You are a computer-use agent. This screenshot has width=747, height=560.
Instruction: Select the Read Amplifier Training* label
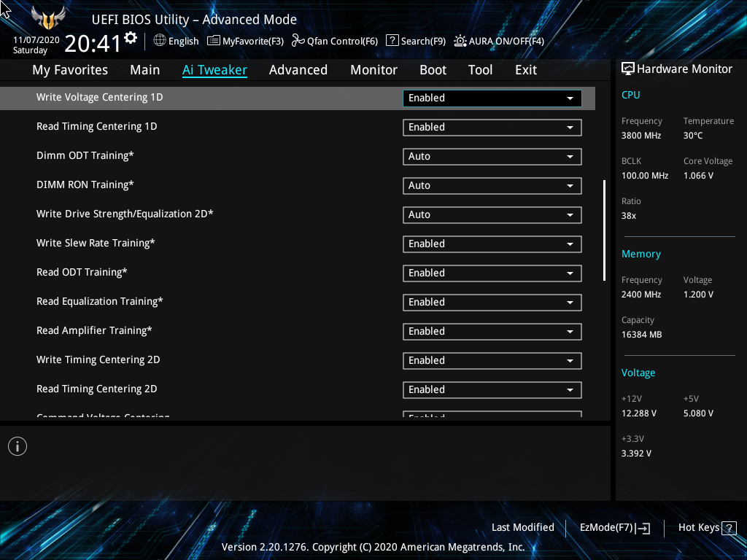click(94, 330)
